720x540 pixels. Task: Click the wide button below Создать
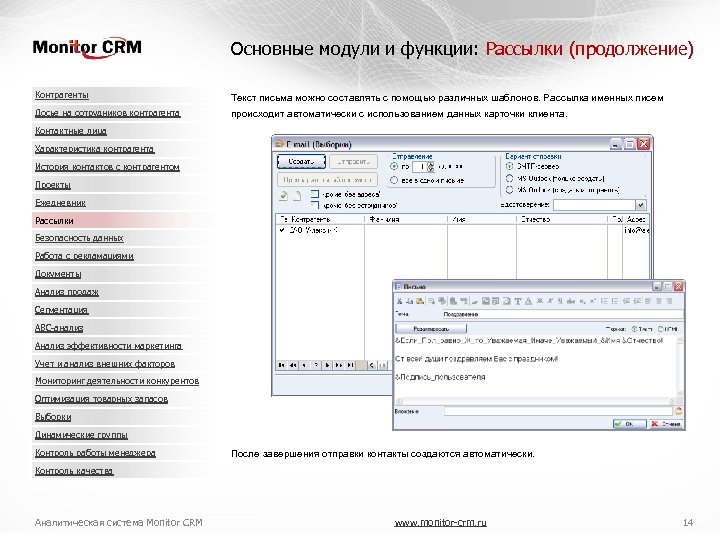(327, 180)
